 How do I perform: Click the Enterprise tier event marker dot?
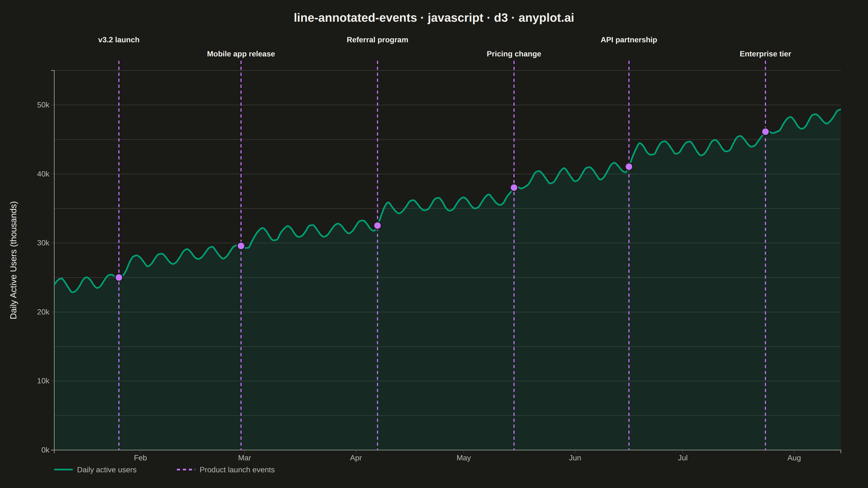pyautogui.click(x=765, y=132)
